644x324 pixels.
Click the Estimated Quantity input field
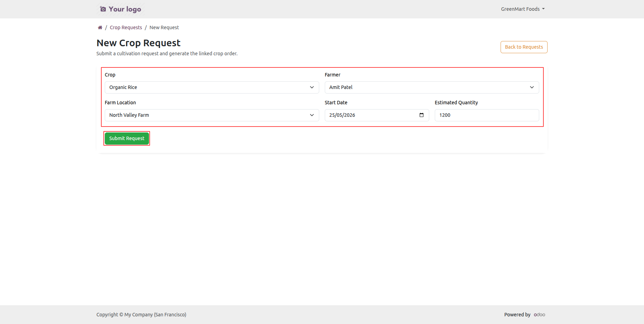pyautogui.click(x=487, y=115)
